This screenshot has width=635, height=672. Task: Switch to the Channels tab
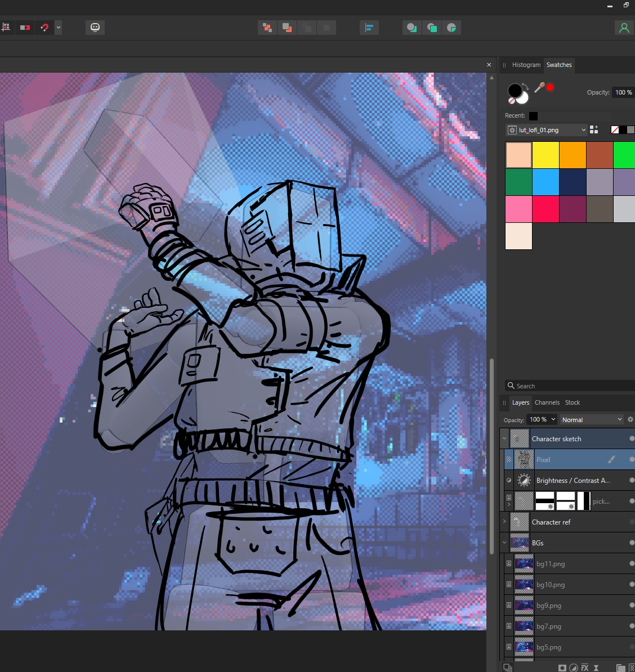(x=547, y=402)
